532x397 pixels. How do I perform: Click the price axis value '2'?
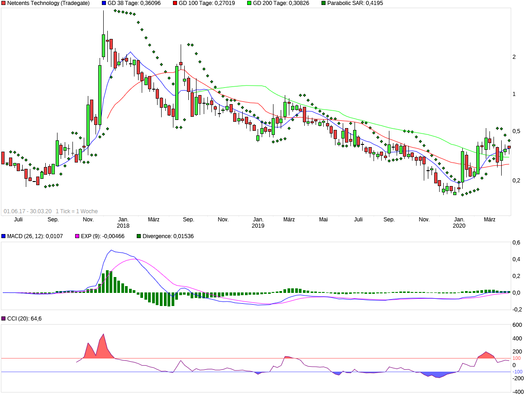click(x=514, y=57)
